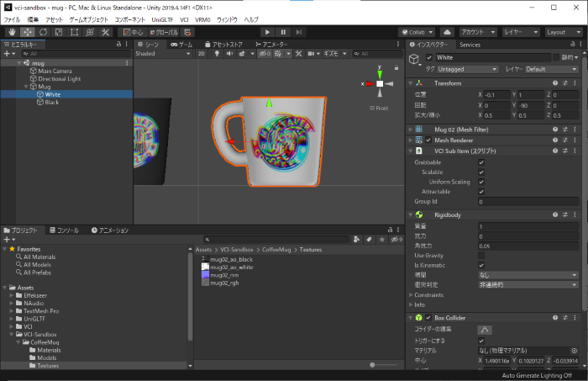Toggle scene lighting bulb icon
This screenshot has height=381, width=588.
(x=217, y=54)
